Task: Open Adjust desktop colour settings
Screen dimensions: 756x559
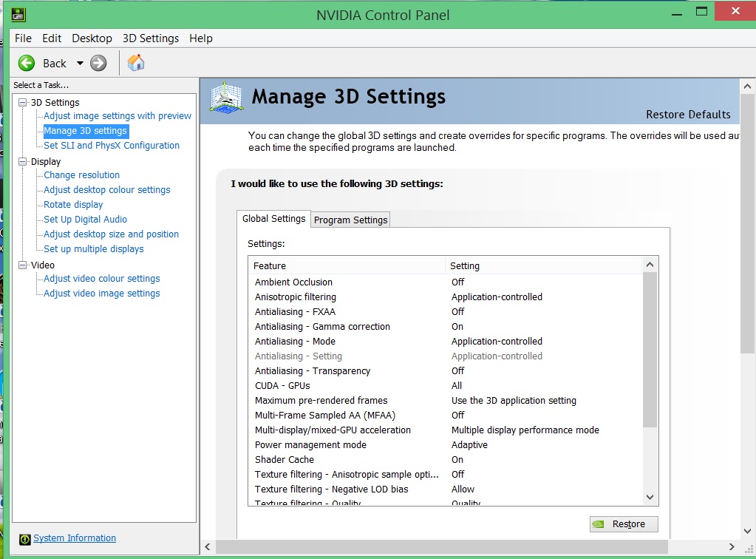Action: click(x=107, y=189)
